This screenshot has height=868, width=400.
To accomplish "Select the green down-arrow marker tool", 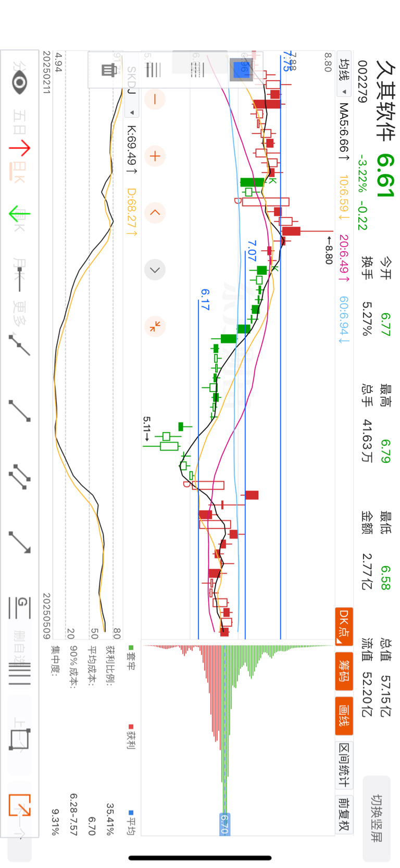I will coord(19,215).
